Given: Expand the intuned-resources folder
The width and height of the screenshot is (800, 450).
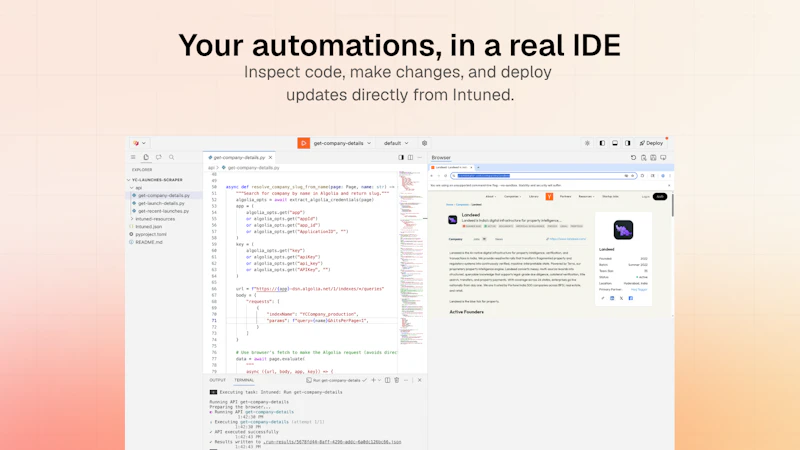Looking at the screenshot, I should (155, 219).
